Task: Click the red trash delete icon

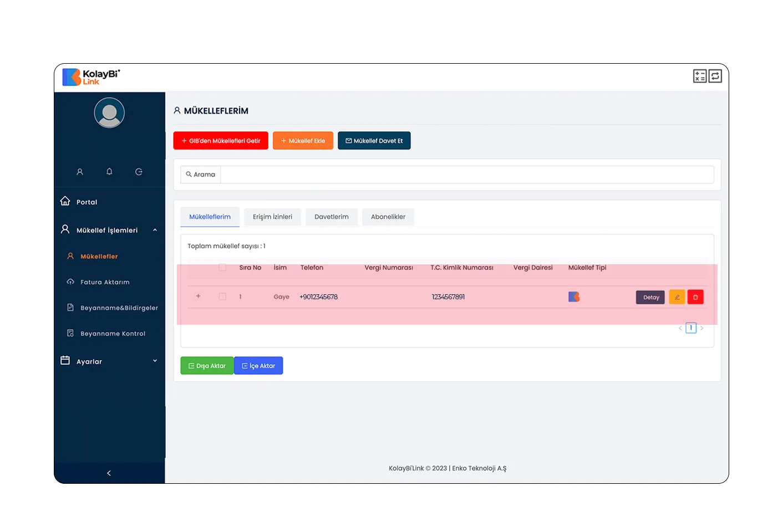Action: coord(695,297)
